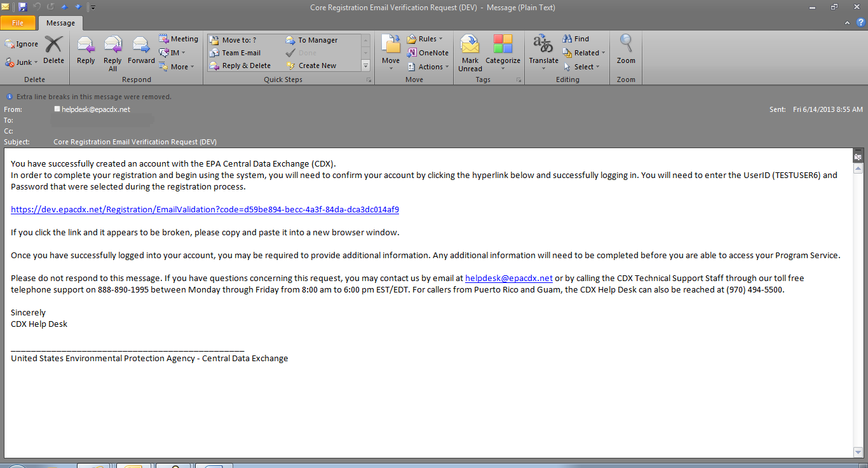This screenshot has height=468, width=868.
Task: Click the Subject line text in the header
Action: click(135, 142)
